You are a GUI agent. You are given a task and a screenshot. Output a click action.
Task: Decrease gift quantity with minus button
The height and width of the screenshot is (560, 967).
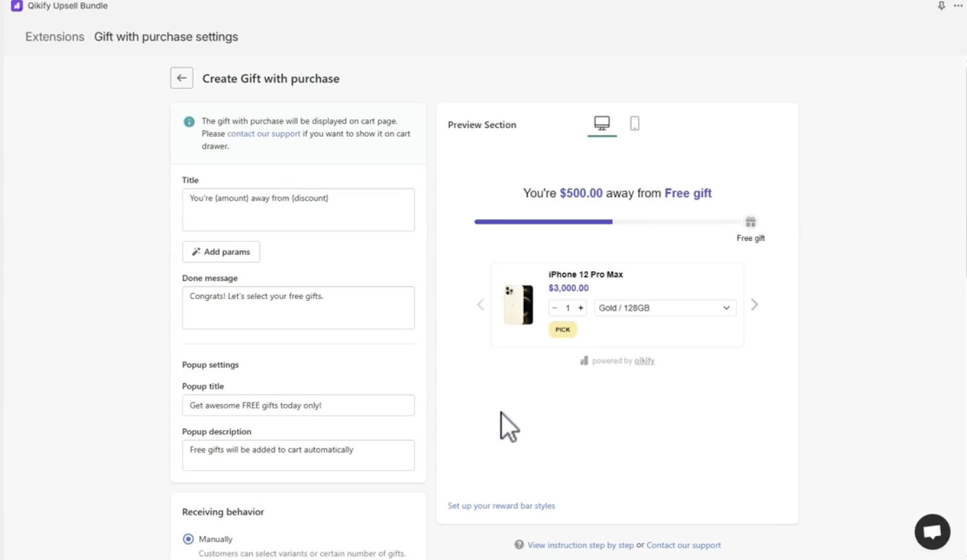coord(555,308)
